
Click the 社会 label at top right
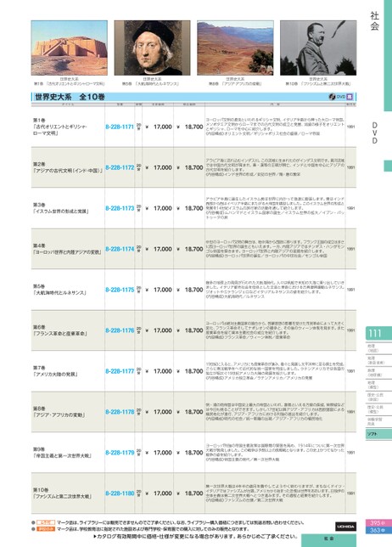point(374,21)
